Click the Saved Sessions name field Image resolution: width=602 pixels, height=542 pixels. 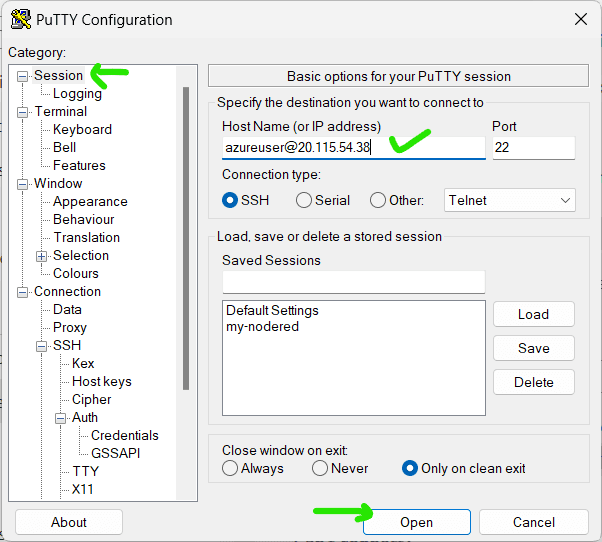354,282
